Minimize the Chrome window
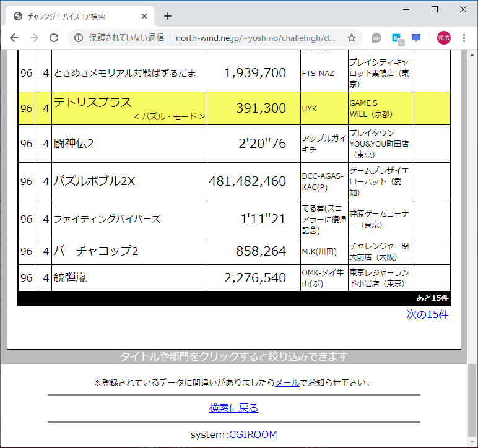This screenshot has width=478, height=448. [406, 9]
